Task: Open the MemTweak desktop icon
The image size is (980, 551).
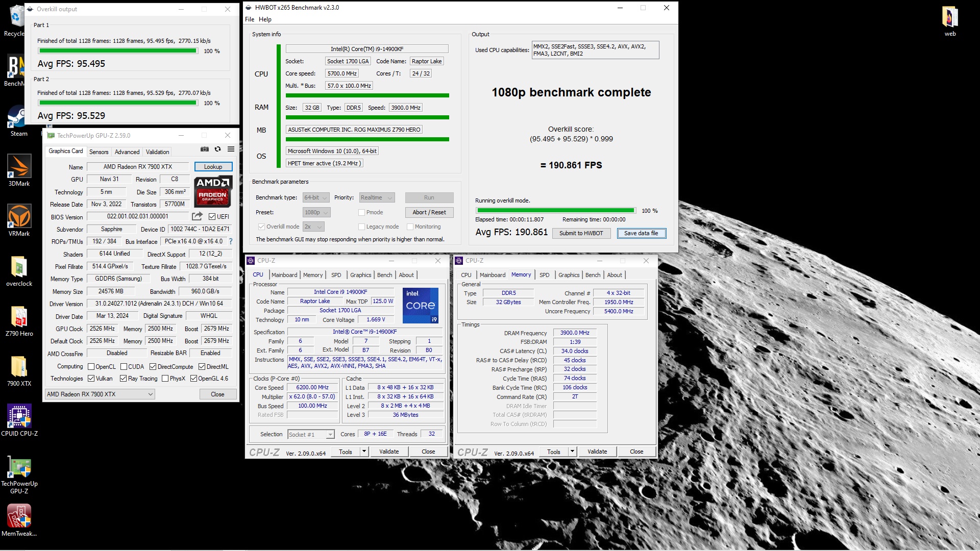Action: pyautogui.click(x=19, y=520)
